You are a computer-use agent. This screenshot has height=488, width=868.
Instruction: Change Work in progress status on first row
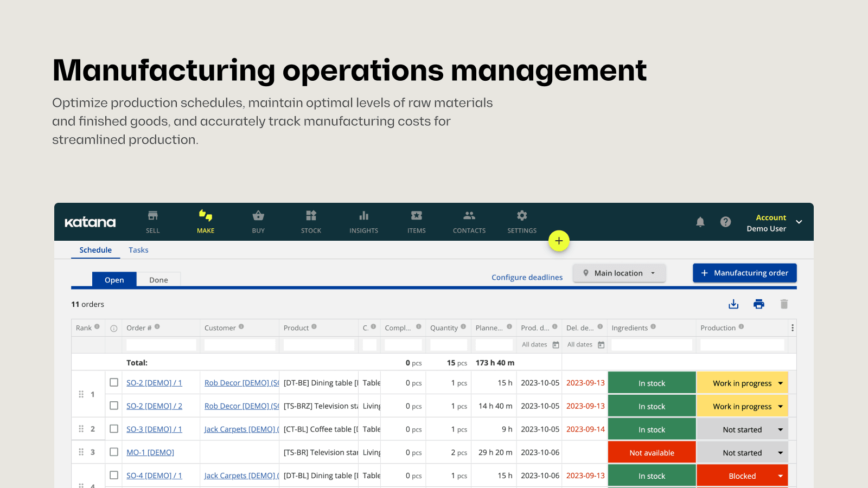[742, 382]
